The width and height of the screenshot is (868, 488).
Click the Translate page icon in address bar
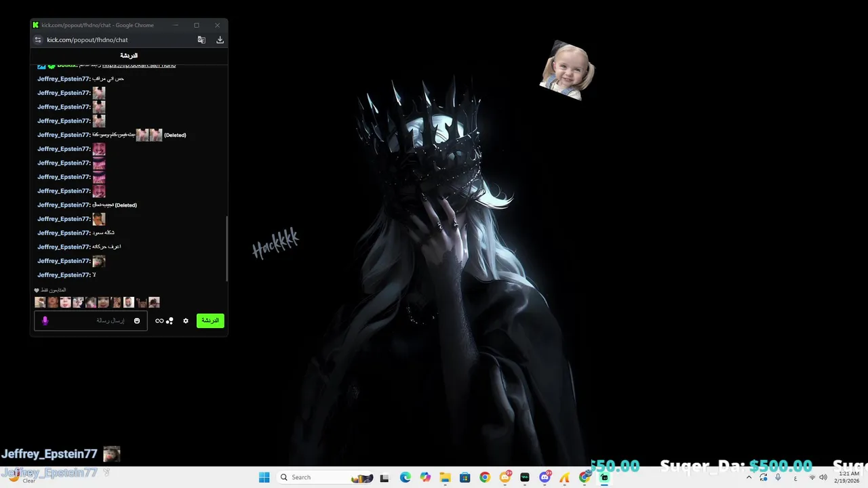pos(201,40)
